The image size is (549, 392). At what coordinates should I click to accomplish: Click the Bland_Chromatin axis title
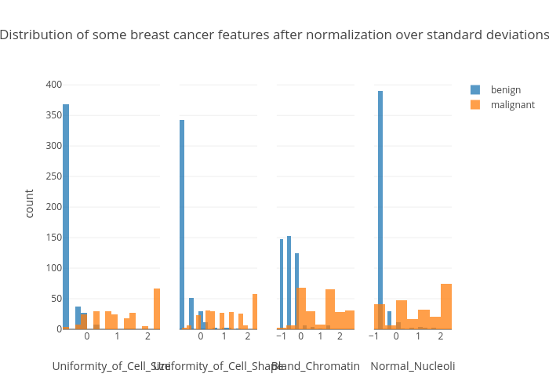click(x=315, y=366)
